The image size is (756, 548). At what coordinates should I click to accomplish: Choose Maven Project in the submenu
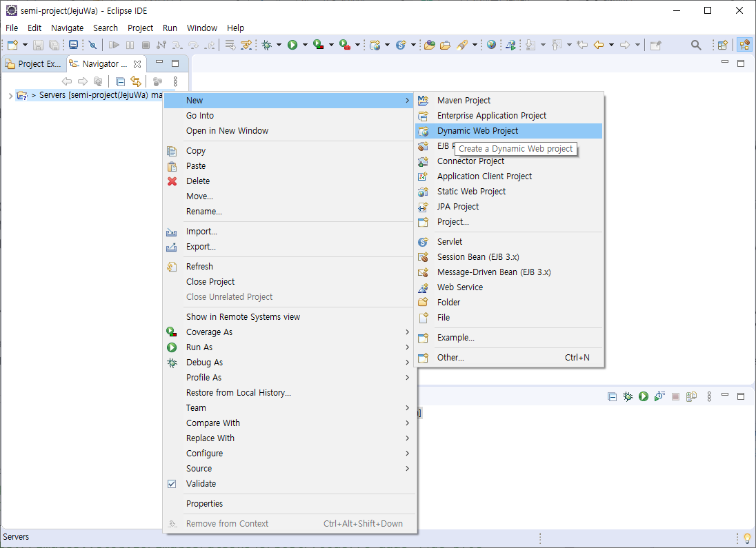508,100
